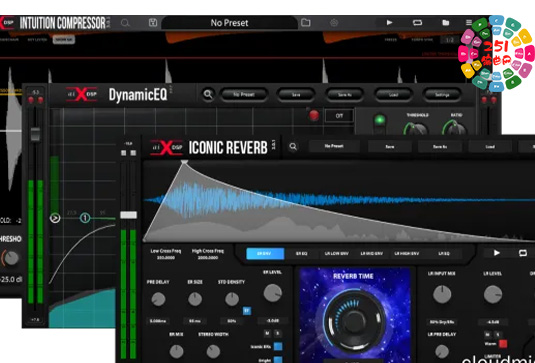This screenshot has width=535, height=363.
Task: Switch to the LR MID ENV tab
Action: pyautogui.click(x=371, y=253)
